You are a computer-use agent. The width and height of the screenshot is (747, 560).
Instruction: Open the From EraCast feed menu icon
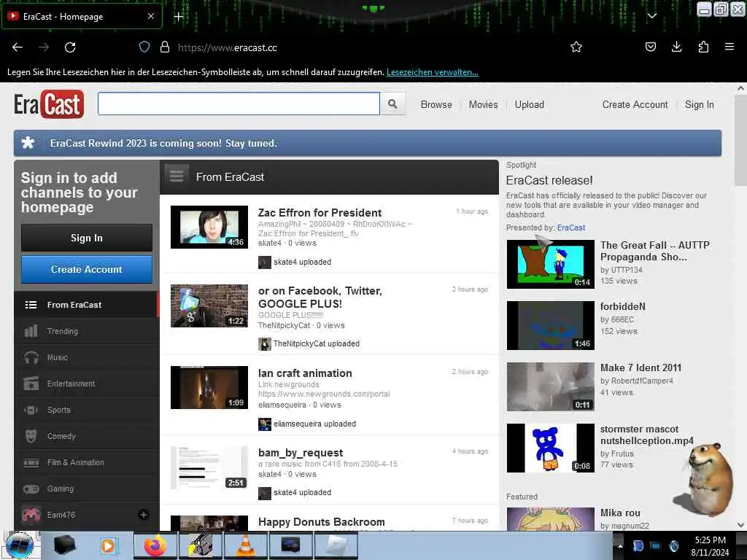click(x=177, y=176)
